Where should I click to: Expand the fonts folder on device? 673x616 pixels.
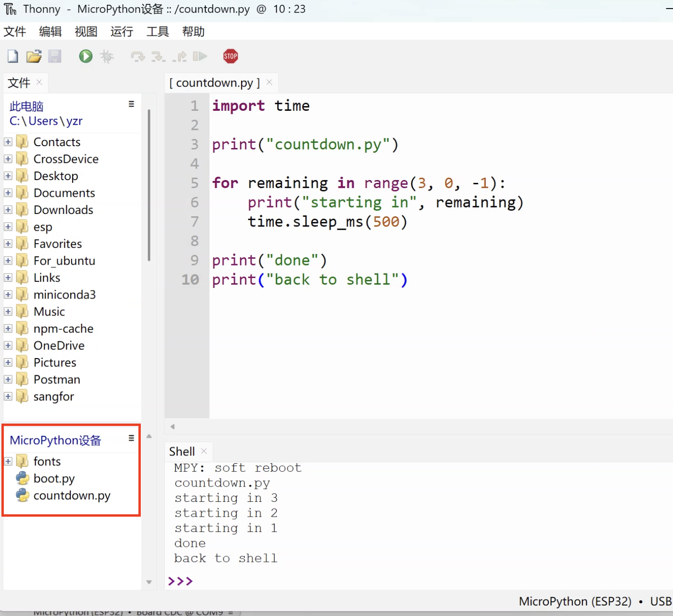[x=8, y=461]
